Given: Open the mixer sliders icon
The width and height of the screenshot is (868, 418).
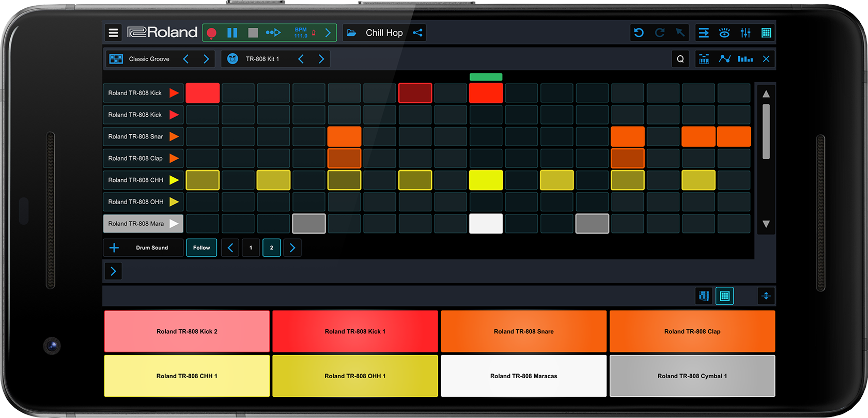Looking at the screenshot, I should (745, 33).
